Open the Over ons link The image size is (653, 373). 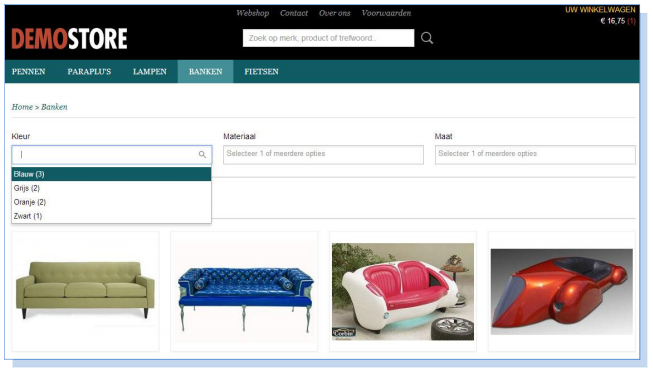coord(334,13)
